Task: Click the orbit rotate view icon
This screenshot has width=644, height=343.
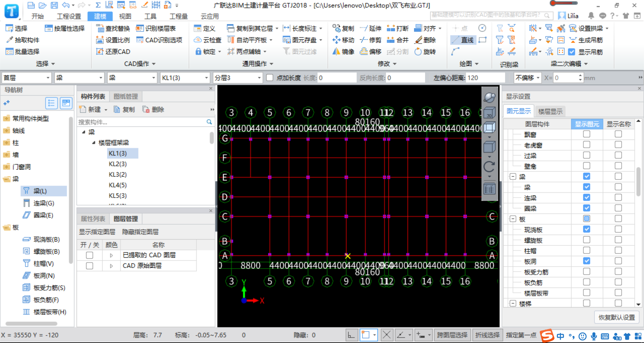Action: click(489, 97)
